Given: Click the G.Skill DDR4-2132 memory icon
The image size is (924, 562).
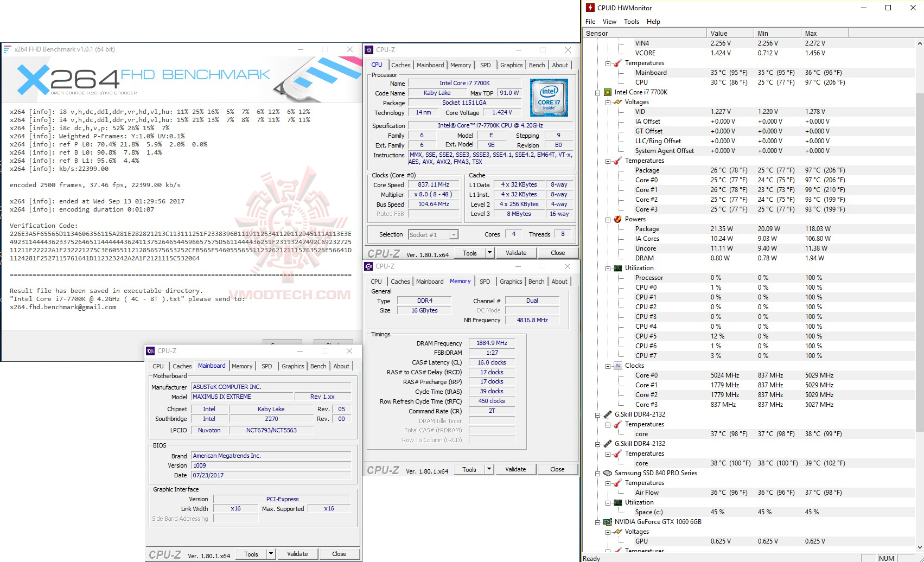Looking at the screenshot, I should 608,414.
